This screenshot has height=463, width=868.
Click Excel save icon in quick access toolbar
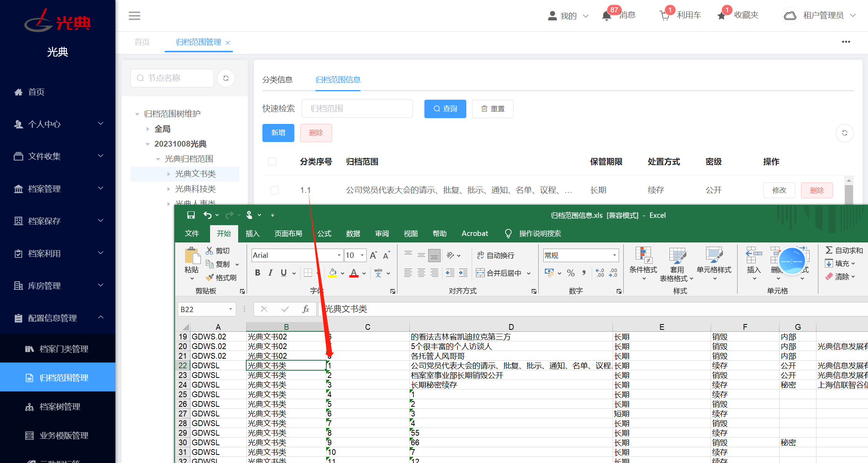pyautogui.click(x=191, y=215)
